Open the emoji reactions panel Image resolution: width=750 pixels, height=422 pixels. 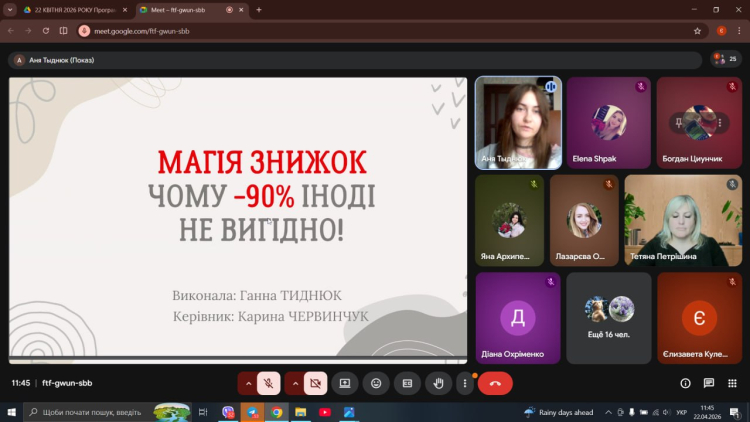376,383
